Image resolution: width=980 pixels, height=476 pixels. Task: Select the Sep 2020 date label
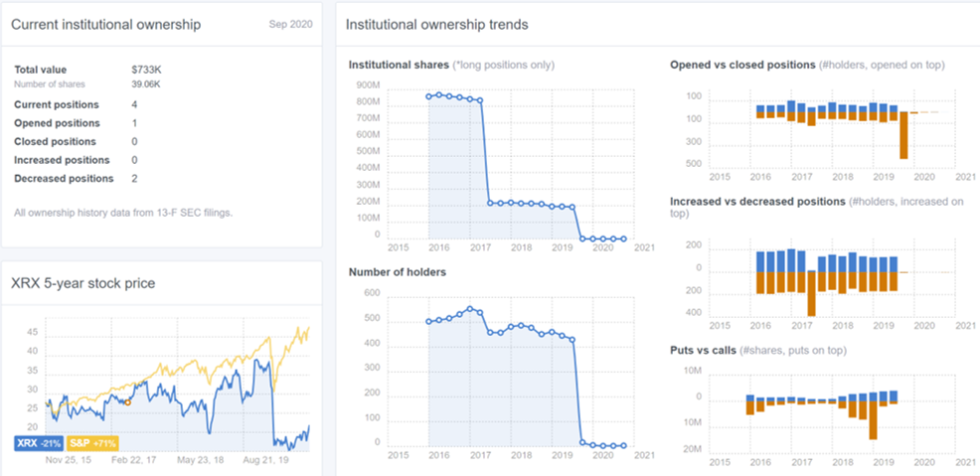tap(290, 25)
